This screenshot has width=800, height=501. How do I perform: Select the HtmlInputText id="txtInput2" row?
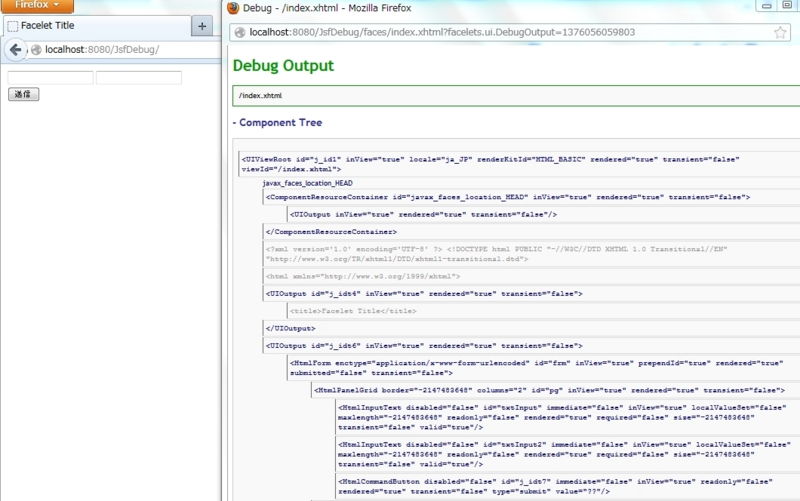point(568,454)
